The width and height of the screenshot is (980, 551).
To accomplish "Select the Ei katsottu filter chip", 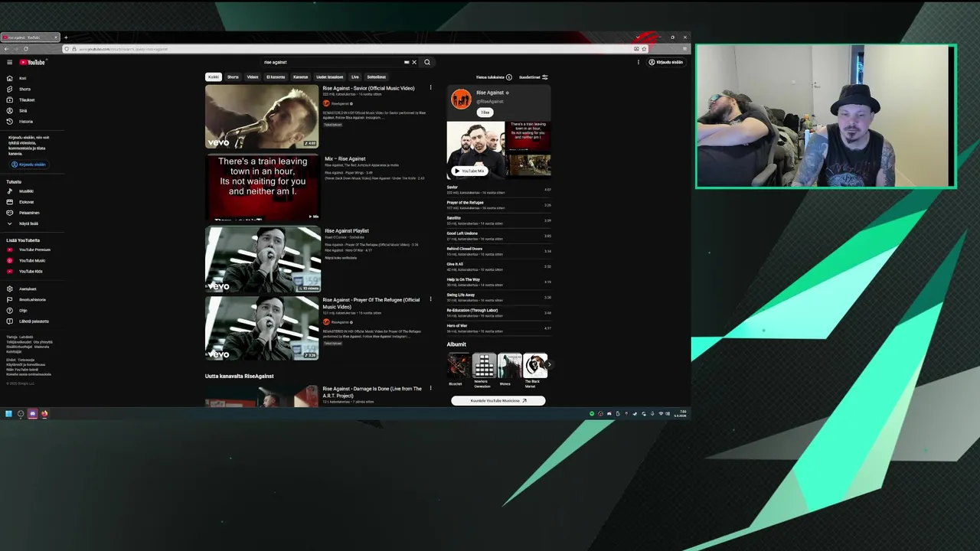I will coord(276,77).
